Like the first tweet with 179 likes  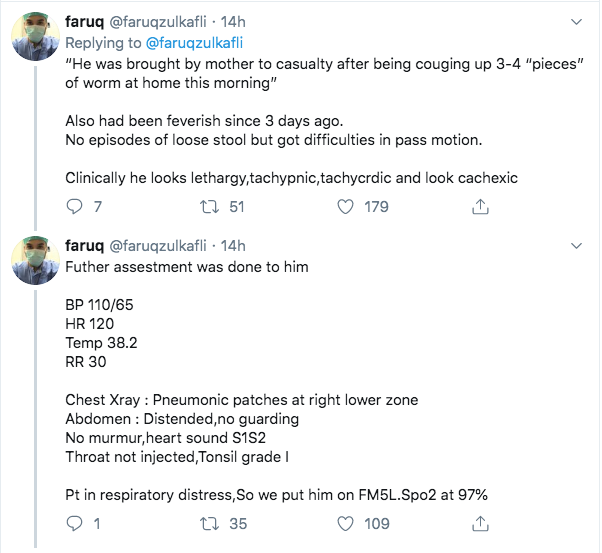[345, 207]
